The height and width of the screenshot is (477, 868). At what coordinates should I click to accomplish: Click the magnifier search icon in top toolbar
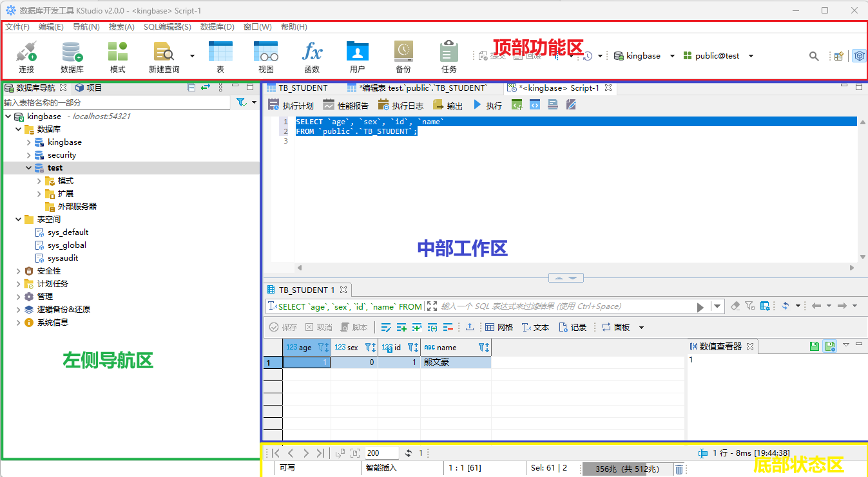click(x=814, y=56)
